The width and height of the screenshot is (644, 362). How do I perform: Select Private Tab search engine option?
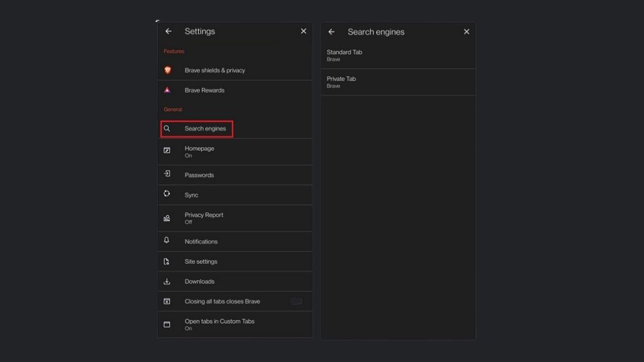[x=398, y=82]
